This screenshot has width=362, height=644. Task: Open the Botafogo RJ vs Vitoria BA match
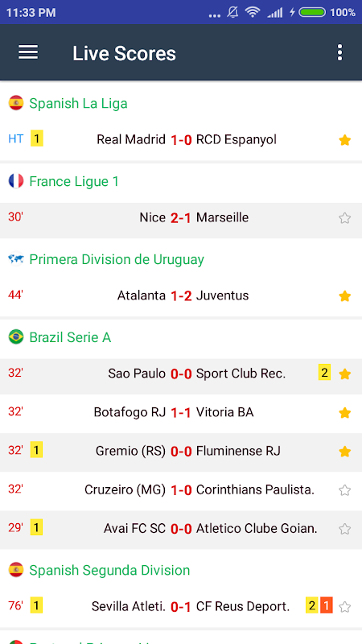pyautogui.click(x=181, y=413)
